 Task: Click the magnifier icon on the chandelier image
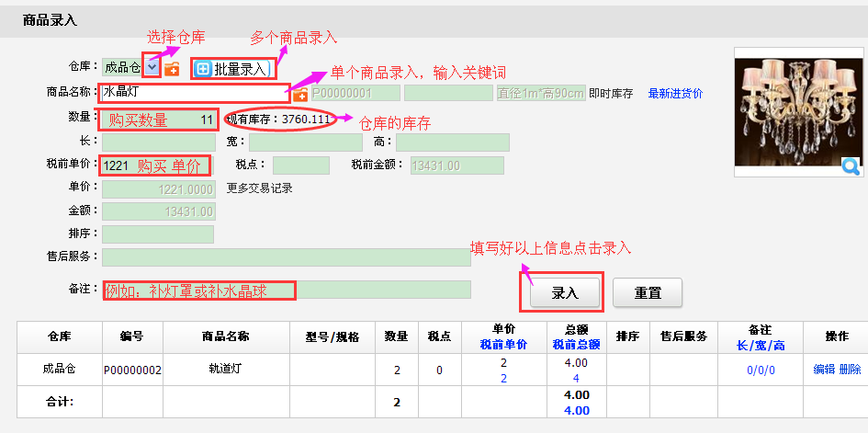tap(851, 166)
